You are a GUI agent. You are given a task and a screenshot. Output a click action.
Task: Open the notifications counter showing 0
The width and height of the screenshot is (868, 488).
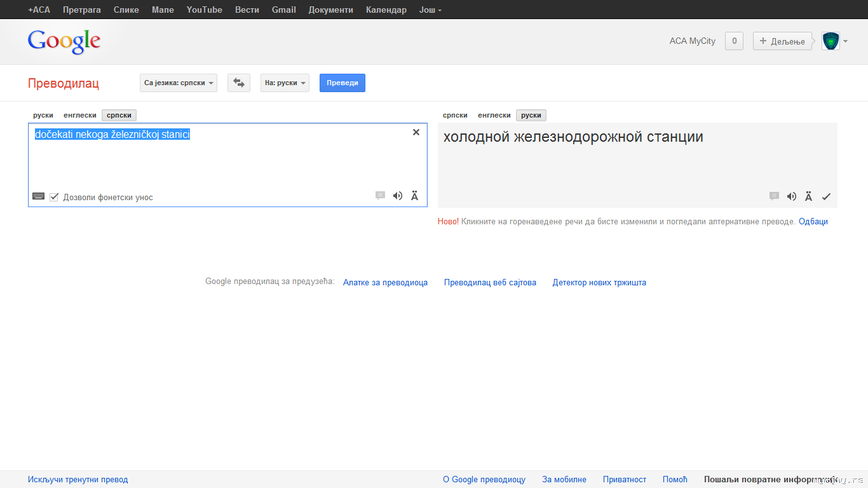[734, 41]
